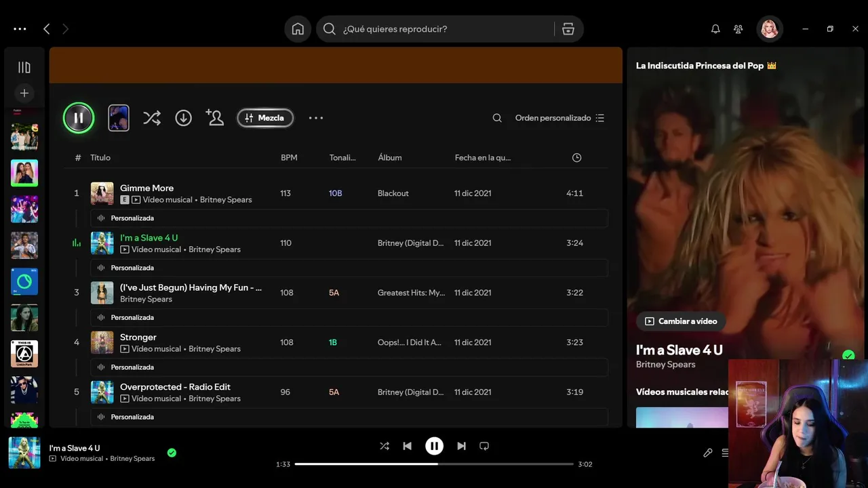The image size is (868, 488).
Task: Pause playlist with the green button
Action: tap(79, 118)
